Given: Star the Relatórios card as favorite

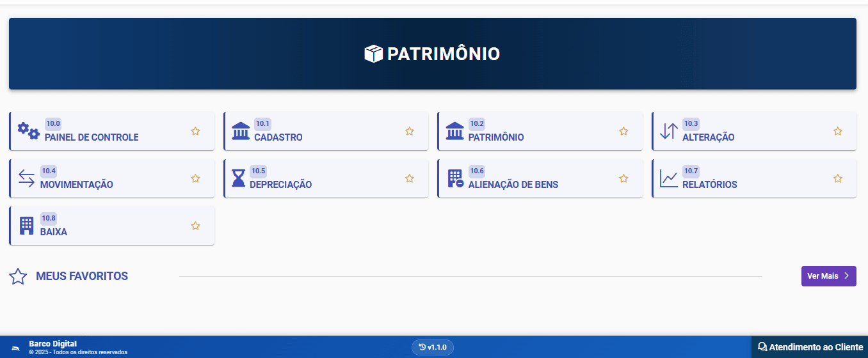Looking at the screenshot, I should click(x=837, y=178).
